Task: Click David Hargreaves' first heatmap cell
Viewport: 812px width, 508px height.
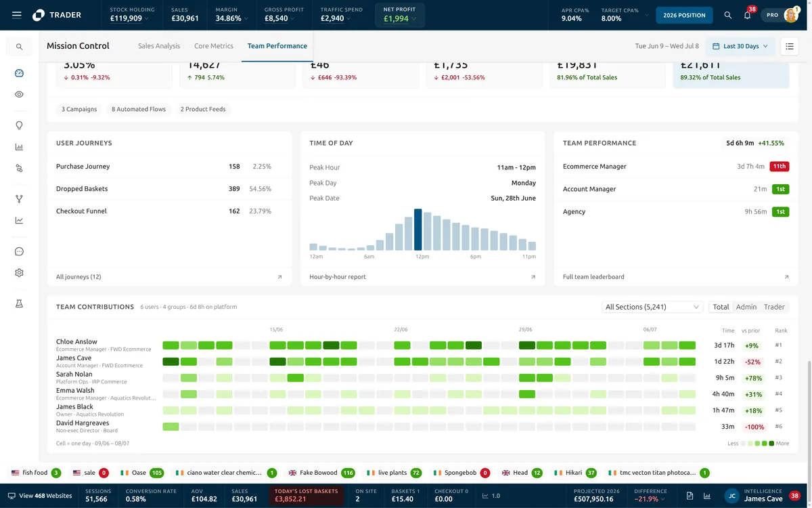Action: coord(171,427)
